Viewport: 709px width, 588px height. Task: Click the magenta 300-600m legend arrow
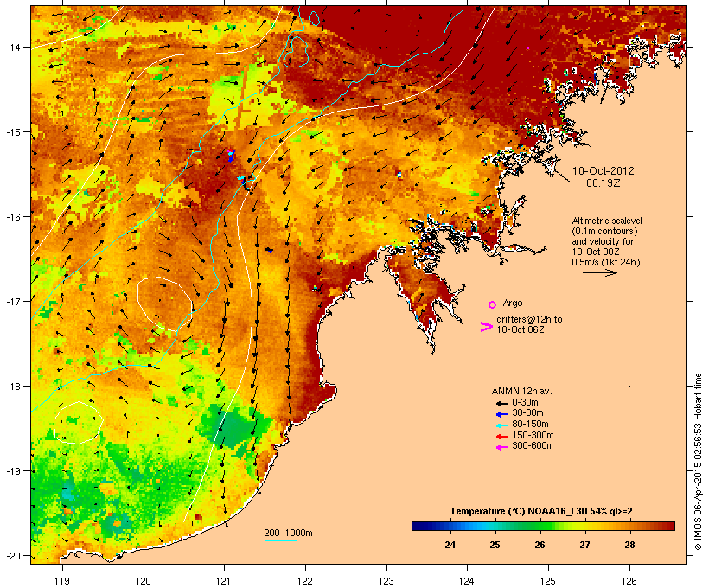501,447
